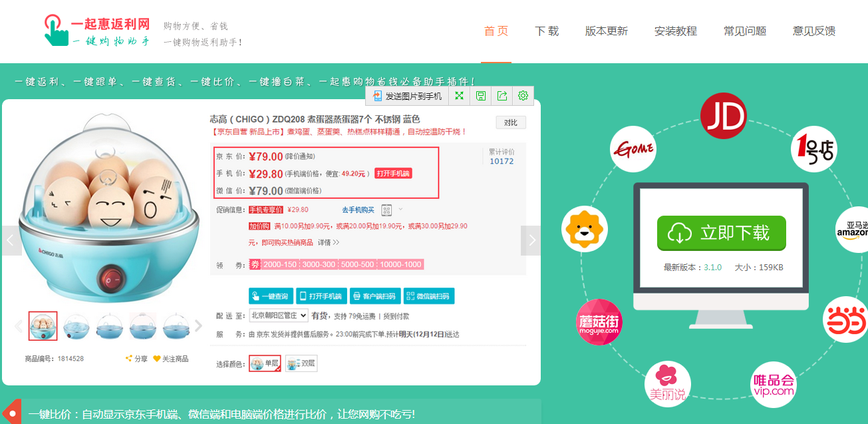868x424 pixels.
Task: Select the fourth egg cooker thumbnail
Action: [x=143, y=326]
